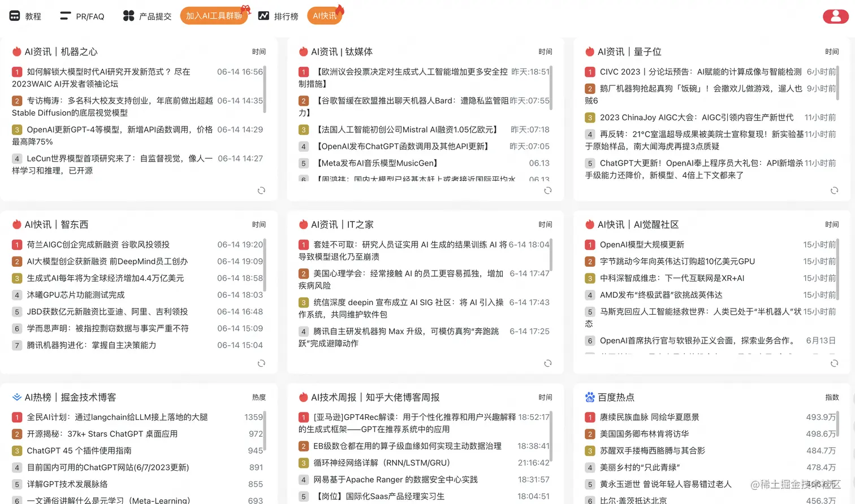The width and height of the screenshot is (855, 504).
Task: Click the 掘金 logo icon beside AI热榜
Action: coord(17,397)
